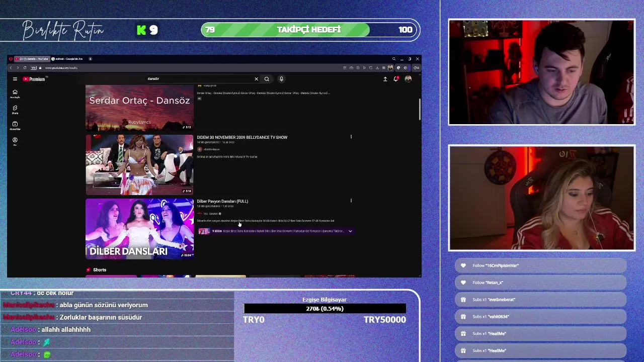The image size is (644, 362).
Task: Open the RubyLyrics channel link
Action: pyautogui.click(x=210, y=86)
